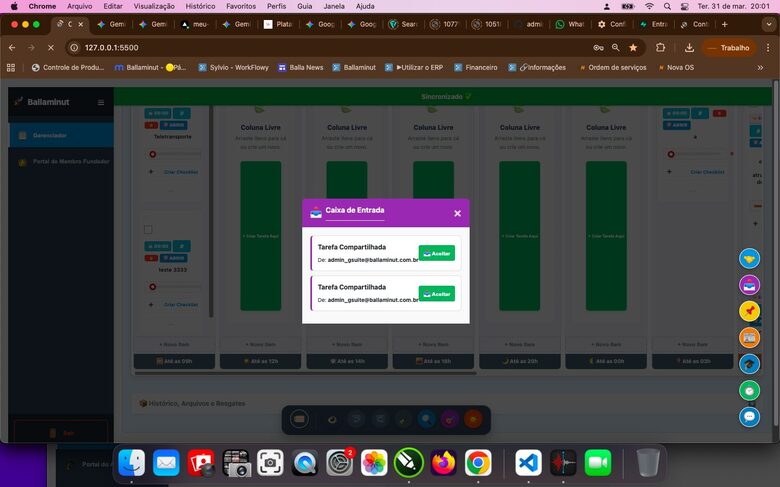This screenshot has height=487, width=780.
Task: Toggle the Ballaminut sidebar hamburger menu
Action: tap(100, 102)
